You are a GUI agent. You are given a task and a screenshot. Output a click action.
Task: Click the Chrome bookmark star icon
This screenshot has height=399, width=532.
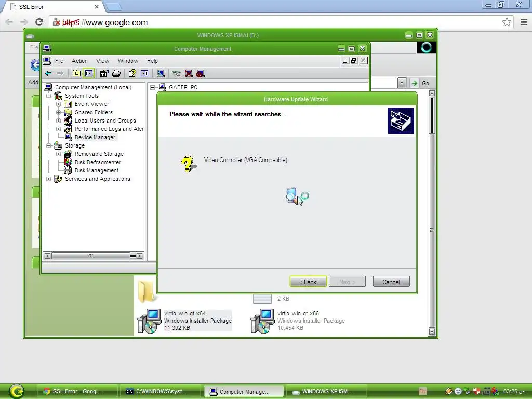click(x=507, y=22)
